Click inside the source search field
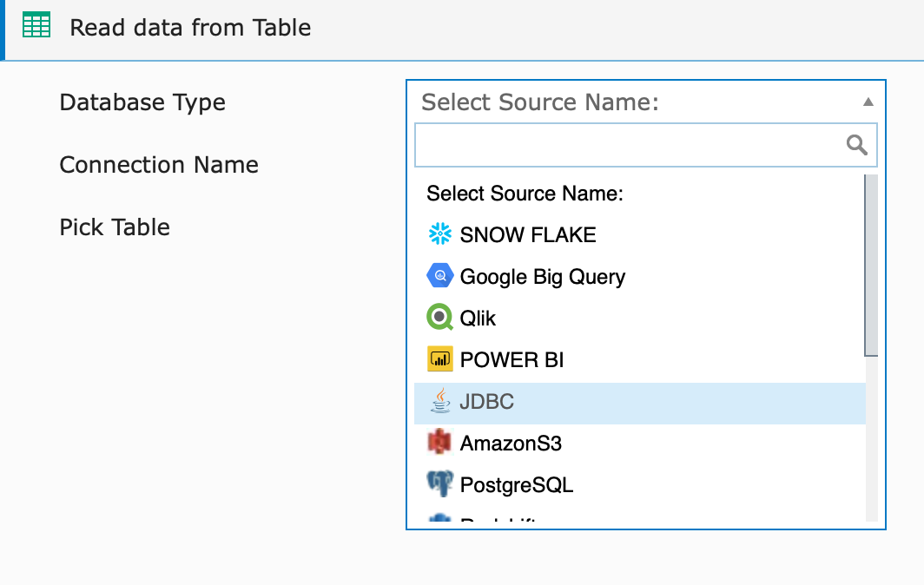The width and height of the screenshot is (924, 585). click(625, 144)
